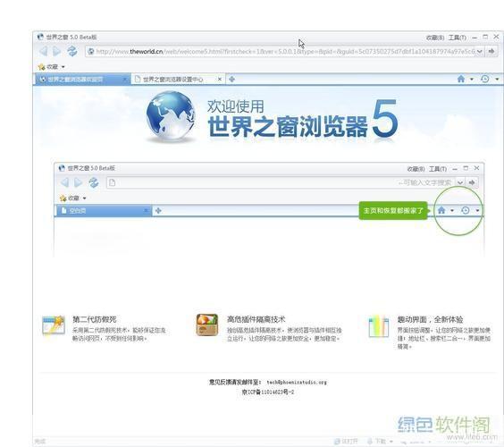The width and height of the screenshot is (504, 447).
Task: Reload the page with the refresh icon
Action: pyautogui.click(x=72, y=51)
